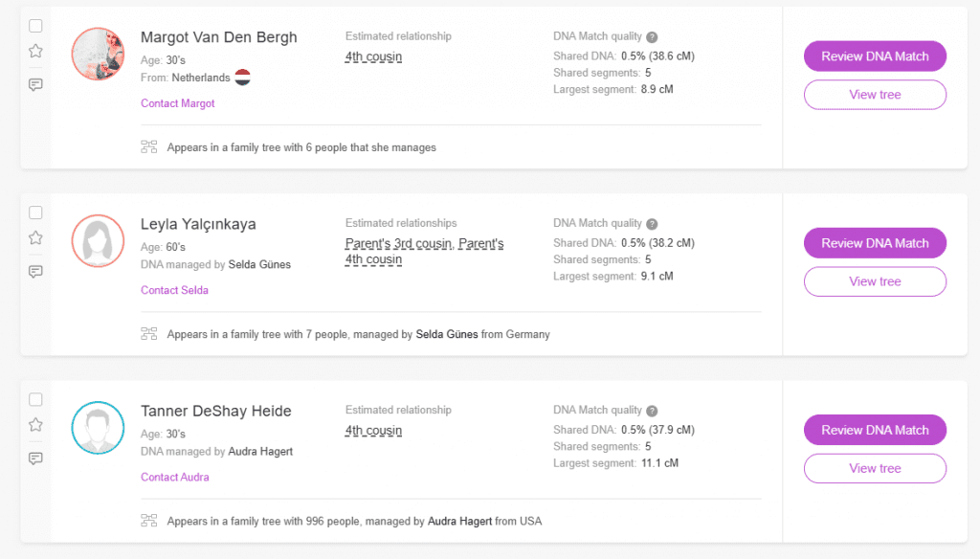Star Leyla Yalçınkaya's match as favorite
The image size is (980, 559).
click(x=35, y=238)
